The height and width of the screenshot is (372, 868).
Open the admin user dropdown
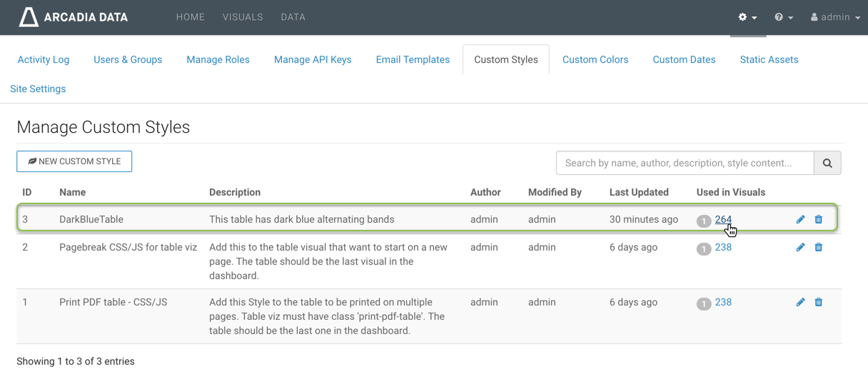click(835, 17)
